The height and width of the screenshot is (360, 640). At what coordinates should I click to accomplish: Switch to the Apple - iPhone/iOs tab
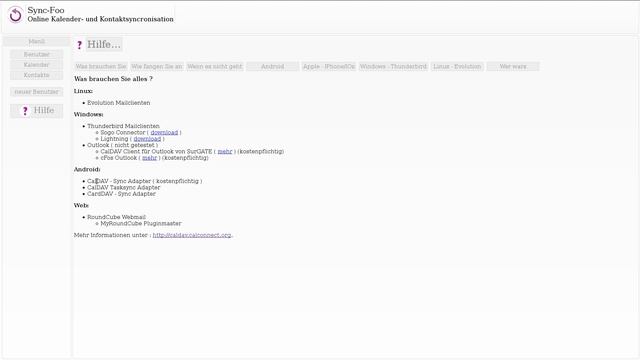coord(329,66)
